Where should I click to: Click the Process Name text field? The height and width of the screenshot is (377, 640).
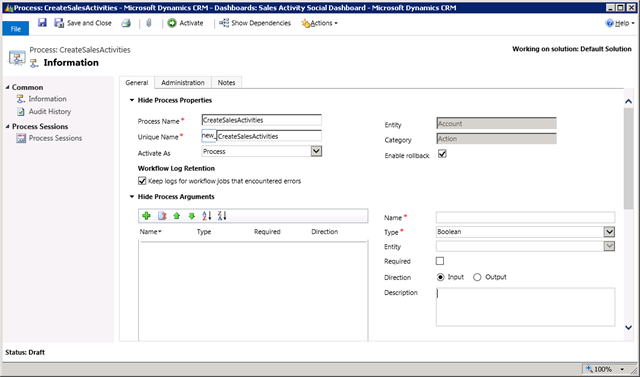click(x=262, y=120)
